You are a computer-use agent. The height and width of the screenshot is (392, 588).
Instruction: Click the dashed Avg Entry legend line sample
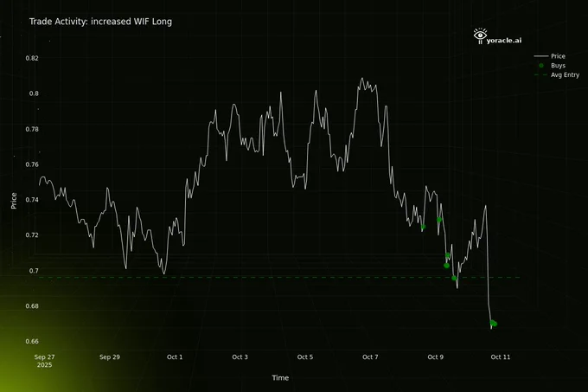tap(540, 74)
